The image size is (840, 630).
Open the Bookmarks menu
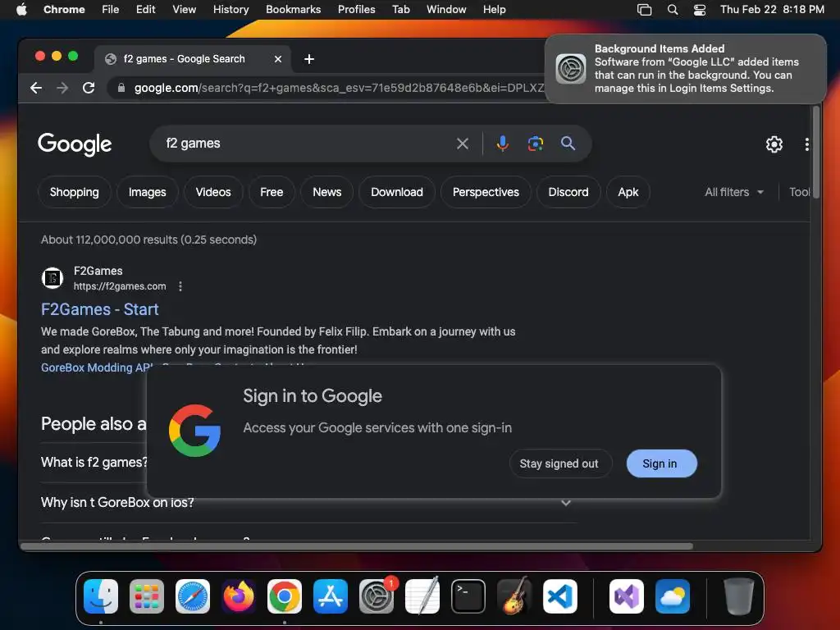(293, 10)
